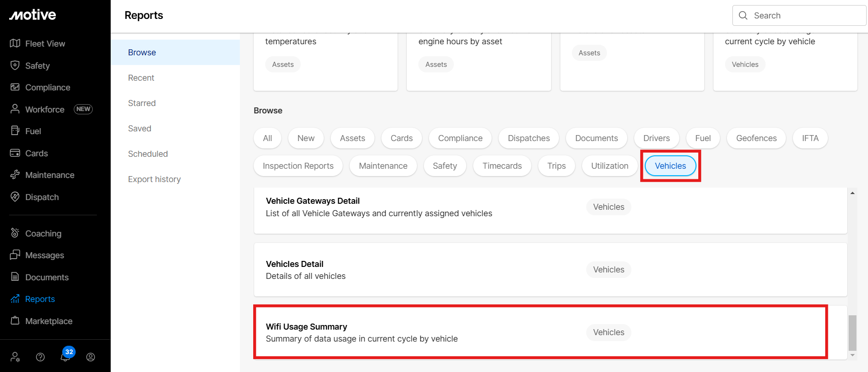Open the Marketplace bag icon
The width and height of the screenshot is (868, 372).
click(15, 321)
